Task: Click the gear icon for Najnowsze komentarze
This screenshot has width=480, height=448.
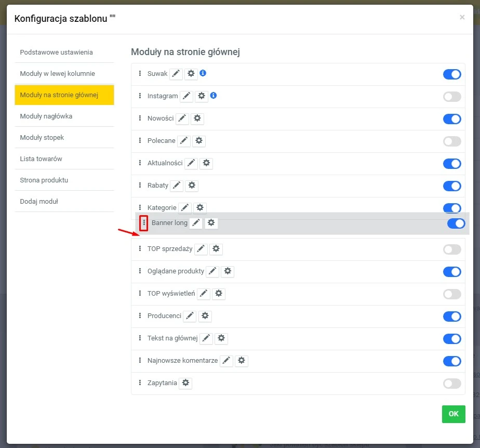Action: 242,361
